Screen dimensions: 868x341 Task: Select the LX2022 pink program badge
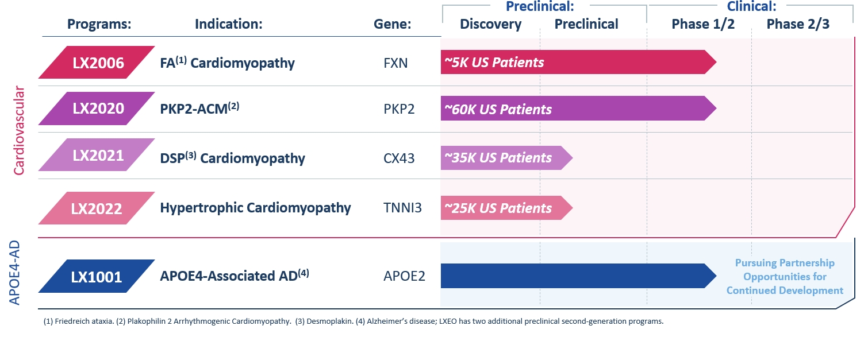[x=97, y=208]
